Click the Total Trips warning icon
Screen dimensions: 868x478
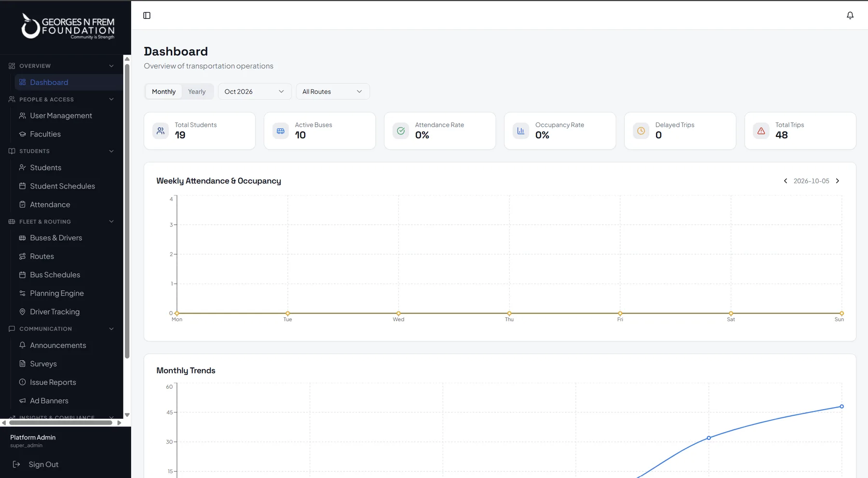click(x=761, y=131)
